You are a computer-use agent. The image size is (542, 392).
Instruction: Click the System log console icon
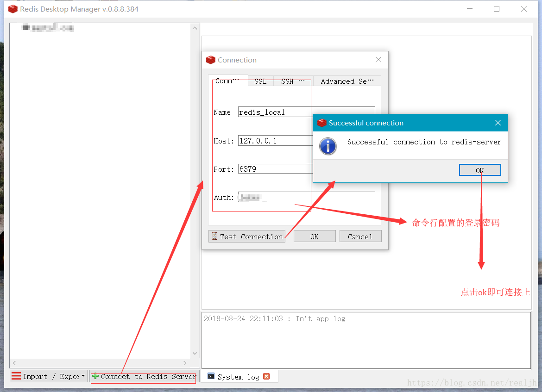coord(211,376)
